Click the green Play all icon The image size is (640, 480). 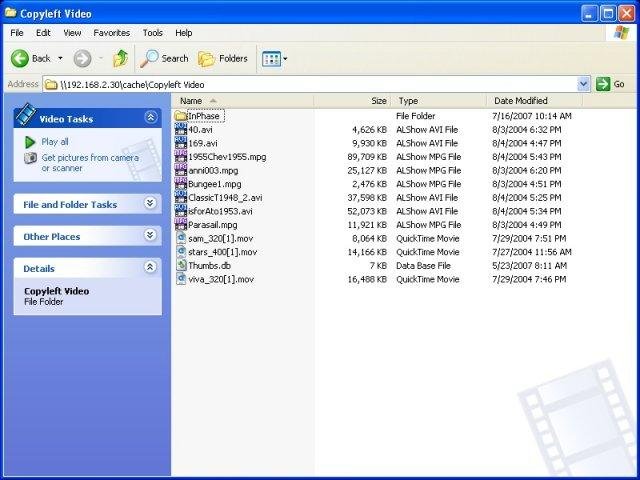(30, 142)
